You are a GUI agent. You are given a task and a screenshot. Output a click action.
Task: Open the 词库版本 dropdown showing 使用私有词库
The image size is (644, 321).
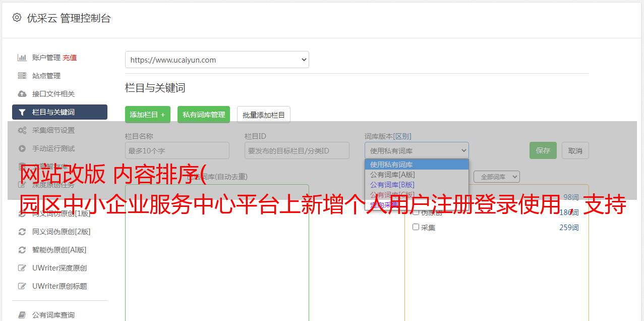click(x=417, y=150)
